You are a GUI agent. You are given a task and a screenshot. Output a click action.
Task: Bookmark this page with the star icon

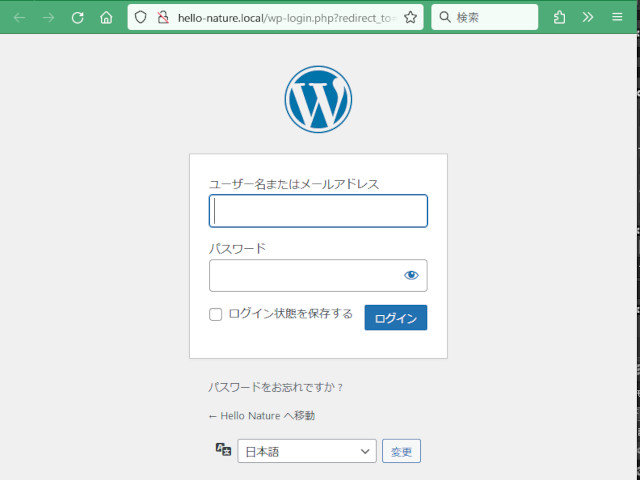[x=410, y=17]
